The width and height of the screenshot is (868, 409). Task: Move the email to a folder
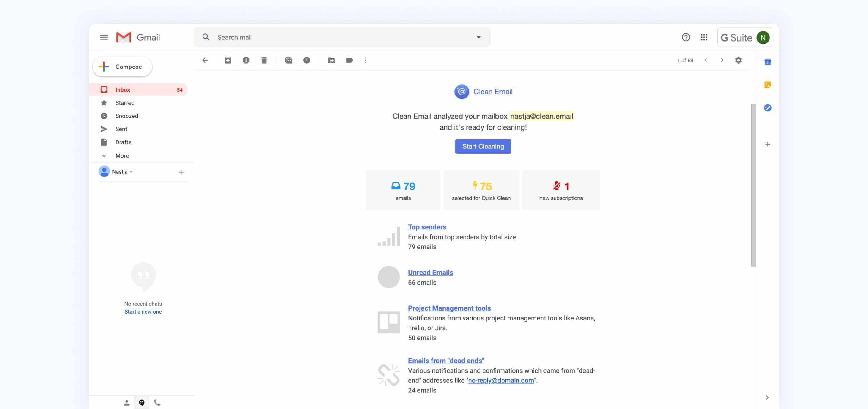click(332, 60)
